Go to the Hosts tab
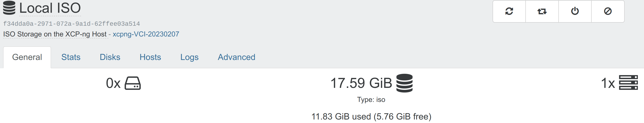 (150, 57)
